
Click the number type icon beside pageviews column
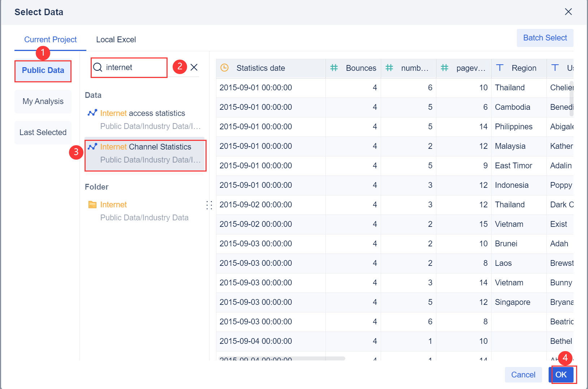(x=445, y=68)
